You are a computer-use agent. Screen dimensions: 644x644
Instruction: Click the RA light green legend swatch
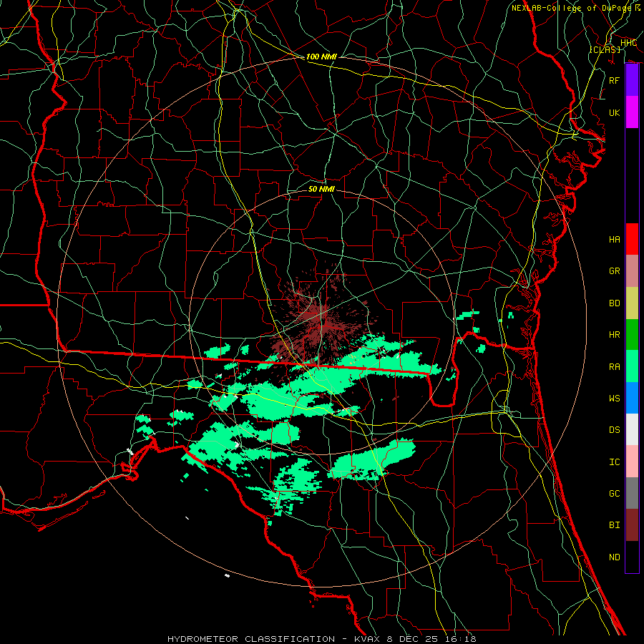pyautogui.click(x=632, y=366)
